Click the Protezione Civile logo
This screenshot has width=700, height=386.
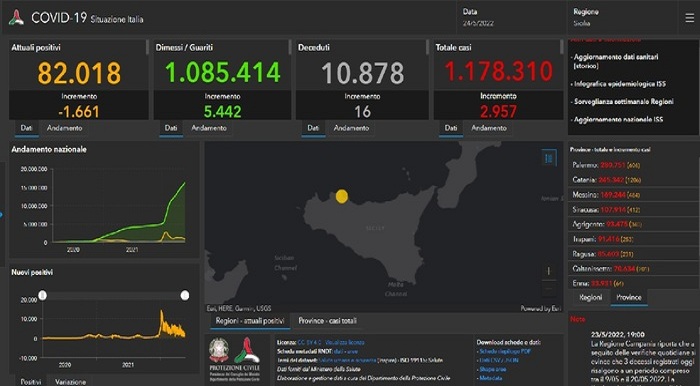[247, 351]
